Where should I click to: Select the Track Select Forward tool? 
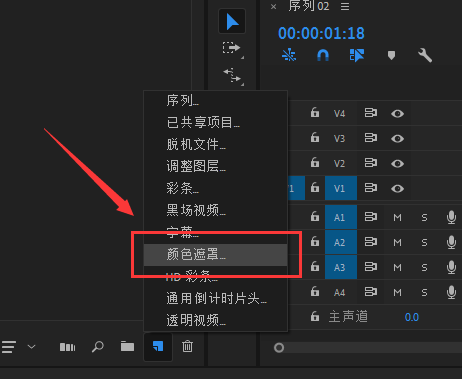pyautogui.click(x=232, y=48)
